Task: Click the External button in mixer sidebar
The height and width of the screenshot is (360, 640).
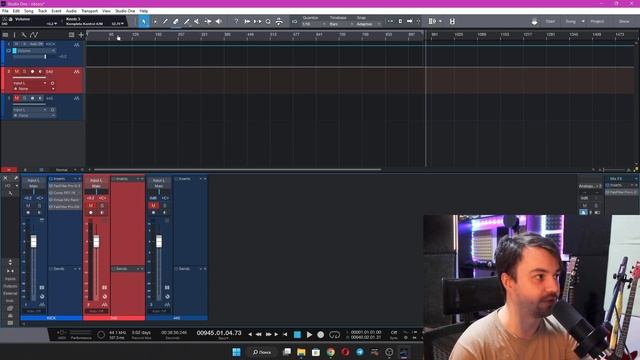Action: 10,293
